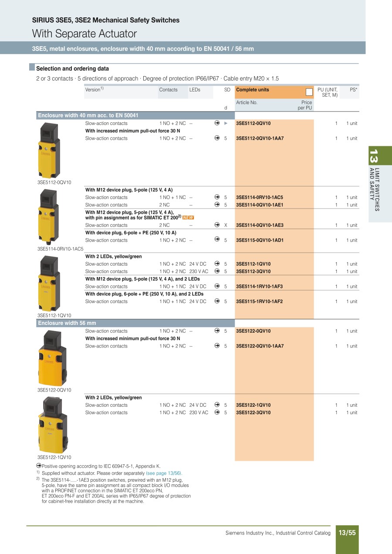Click the 'Selection and ordering data' heading
Image resolution: width=392 pixels, height=554 pixels.
tap(72, 68)
